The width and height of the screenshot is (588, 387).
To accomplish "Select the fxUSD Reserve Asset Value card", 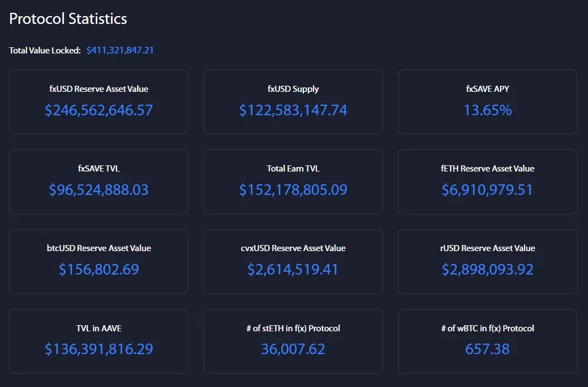I will coord(99,102).
